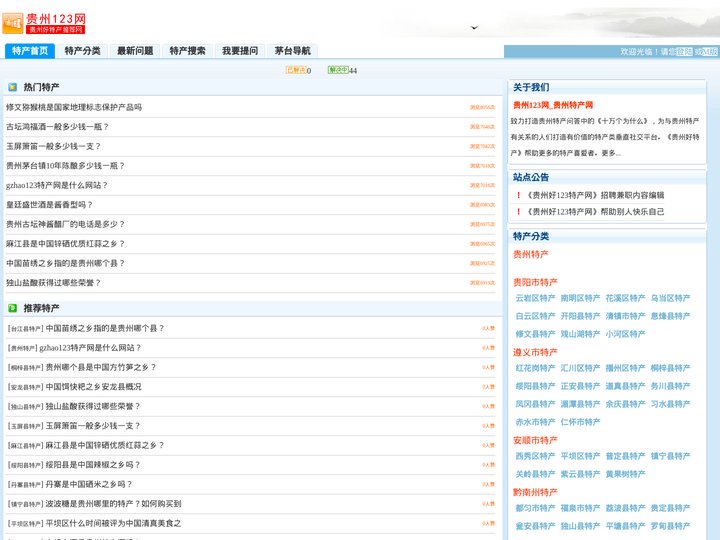Click the [玉屏县特产] category tag
Image resolution: width=720 pixels, height=540 pixels.
[x=26, y=426]
